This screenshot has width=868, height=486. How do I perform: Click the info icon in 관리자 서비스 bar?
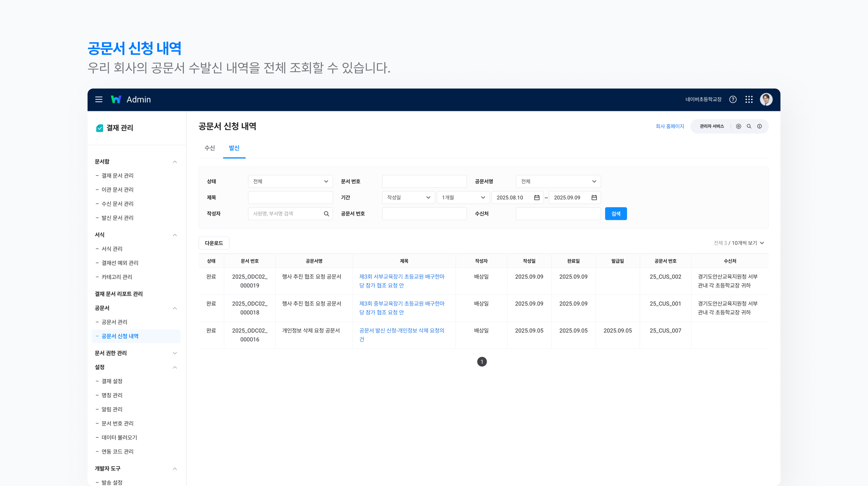[x=759, y=126]
